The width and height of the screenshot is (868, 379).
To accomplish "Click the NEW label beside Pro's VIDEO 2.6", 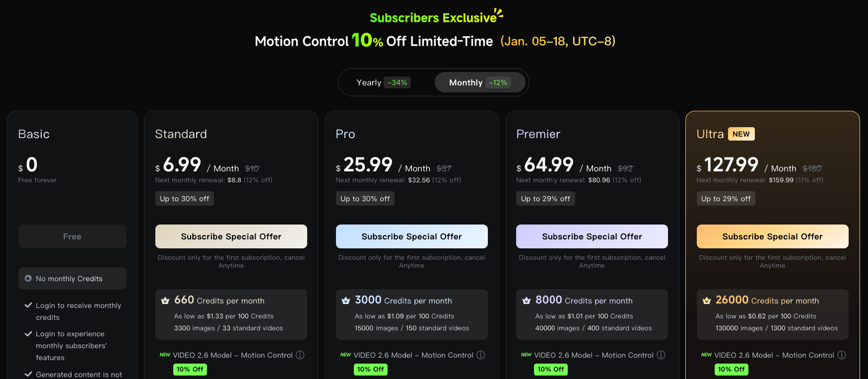I will coord(345,355).
